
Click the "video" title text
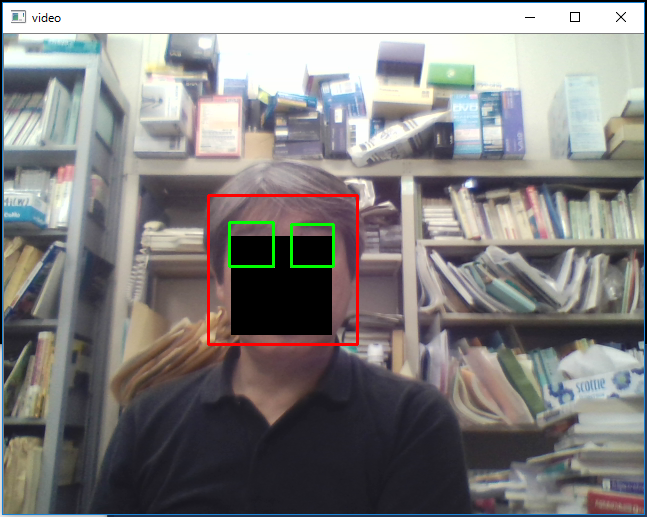(46, 17)
